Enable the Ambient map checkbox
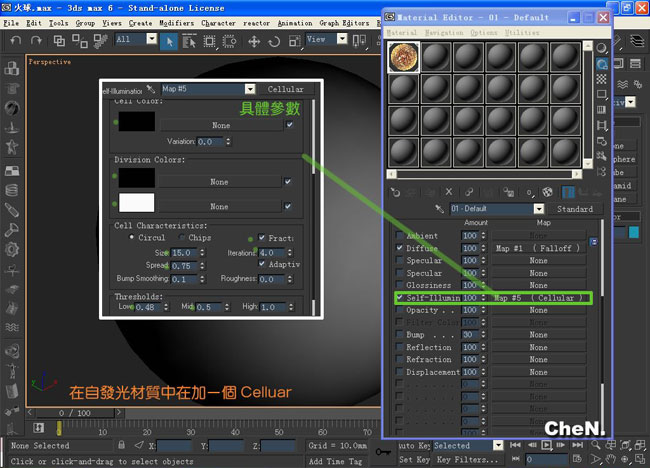 (399, 235)
